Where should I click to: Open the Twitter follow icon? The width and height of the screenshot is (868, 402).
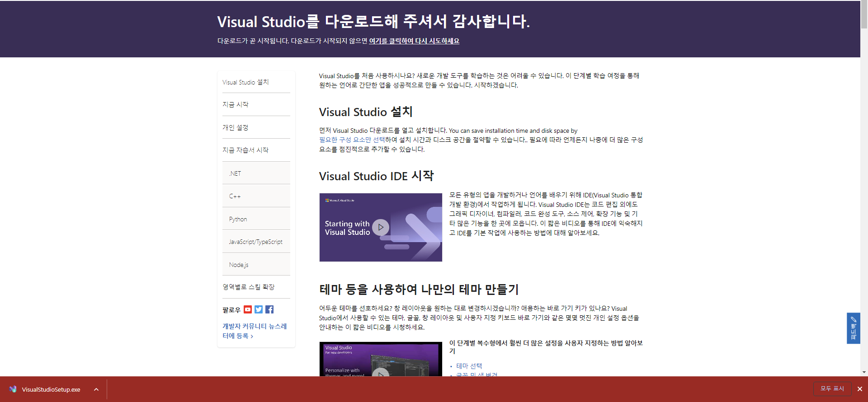259,309
